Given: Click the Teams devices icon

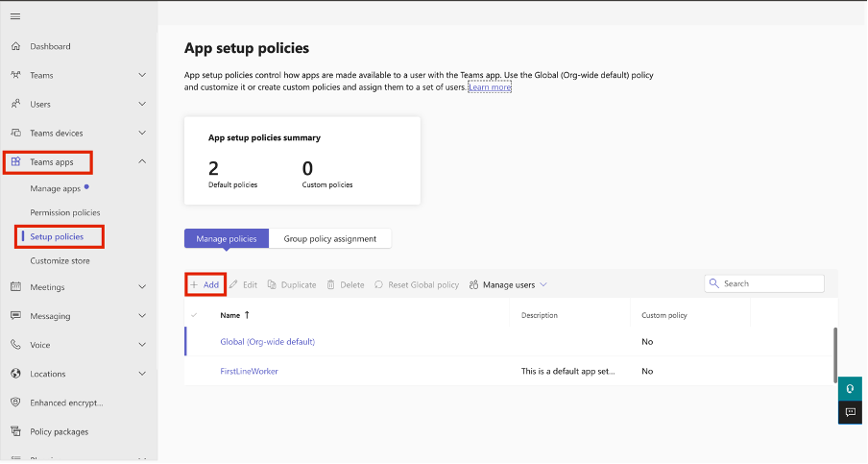Looking at the screenshot, I should click(x=16, y=133).
